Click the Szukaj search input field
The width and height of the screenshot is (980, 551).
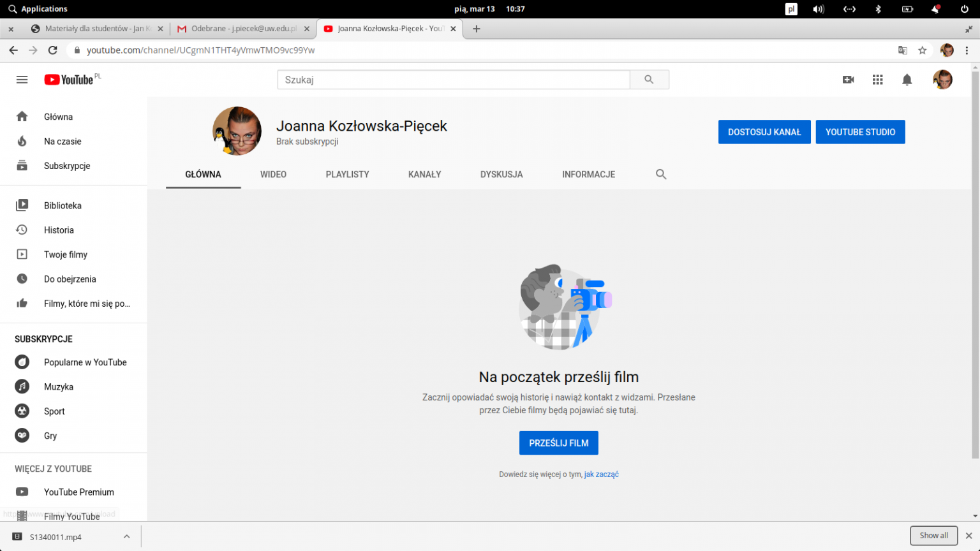click(454, 80)
